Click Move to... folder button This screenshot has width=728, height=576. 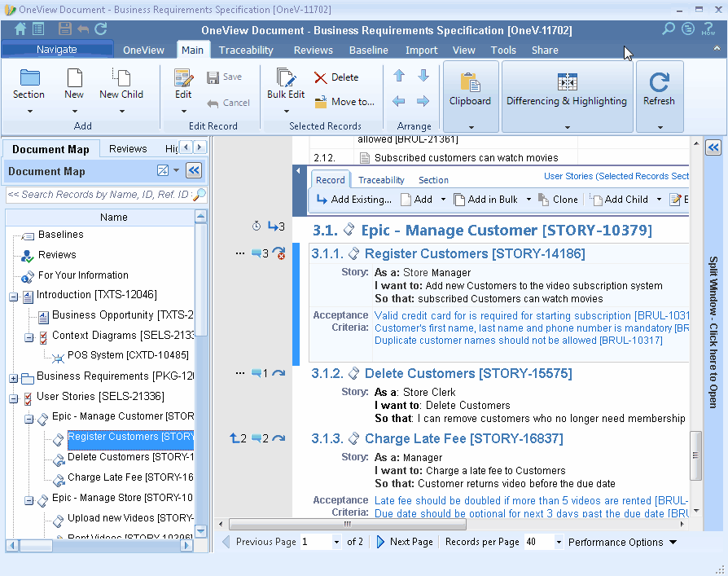pyautogui.click(x=344, y=102)
